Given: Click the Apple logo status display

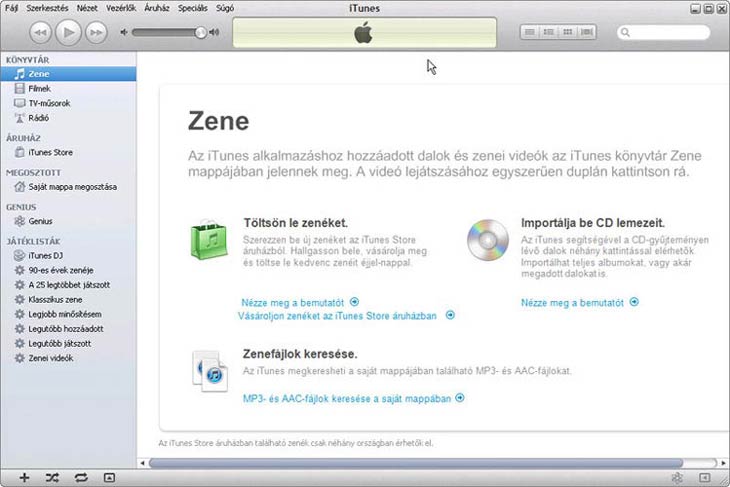Looking at the screenshot, I should coord(364,33).
